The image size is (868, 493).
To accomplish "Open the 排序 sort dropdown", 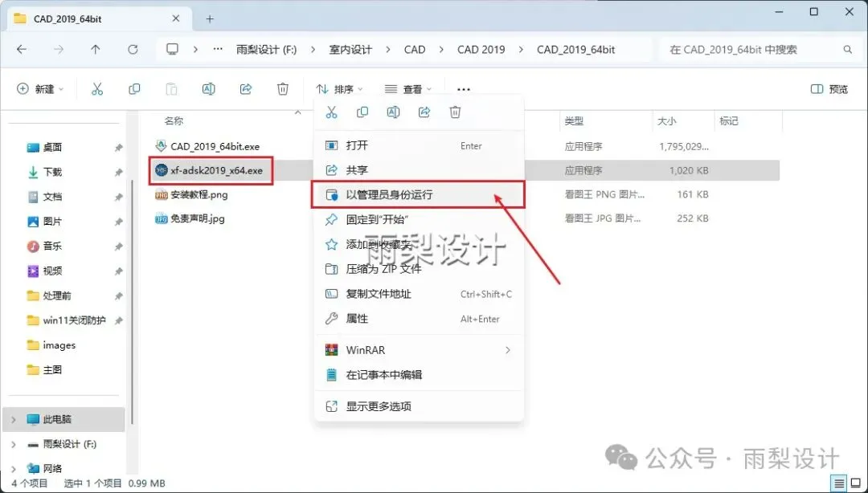I will (339, 89).
